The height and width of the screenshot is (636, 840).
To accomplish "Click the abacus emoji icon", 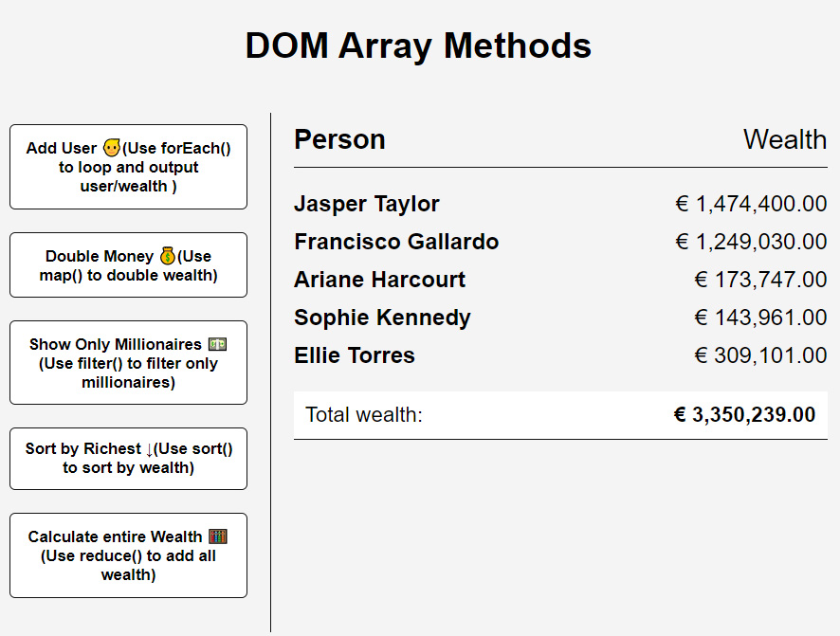I will click(218, 536).
